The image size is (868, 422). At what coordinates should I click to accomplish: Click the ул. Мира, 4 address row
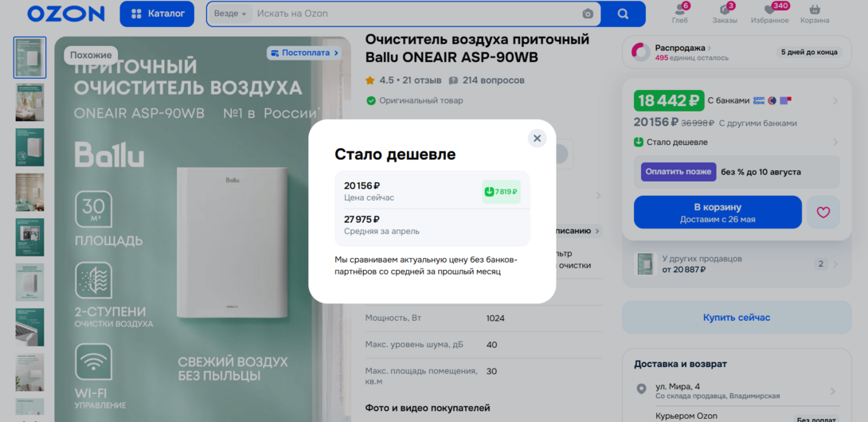737,391
